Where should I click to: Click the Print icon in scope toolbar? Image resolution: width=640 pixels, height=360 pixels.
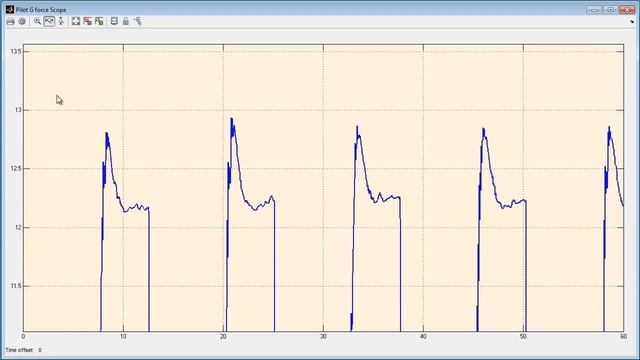11,21
